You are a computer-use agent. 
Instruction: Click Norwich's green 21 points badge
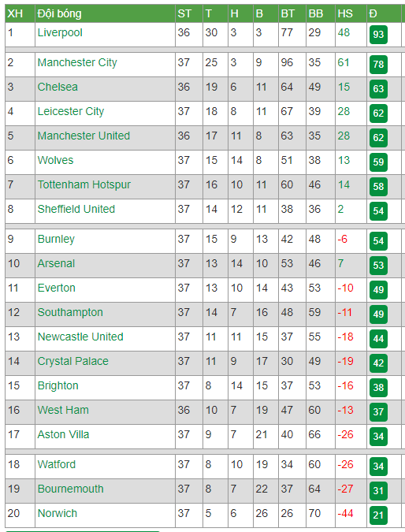378,515
